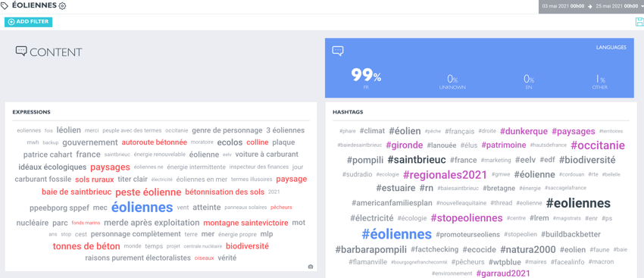
Task: Click the CONTENT speech bubble icon
Action: pyautogui.click(x=21, y=51)
